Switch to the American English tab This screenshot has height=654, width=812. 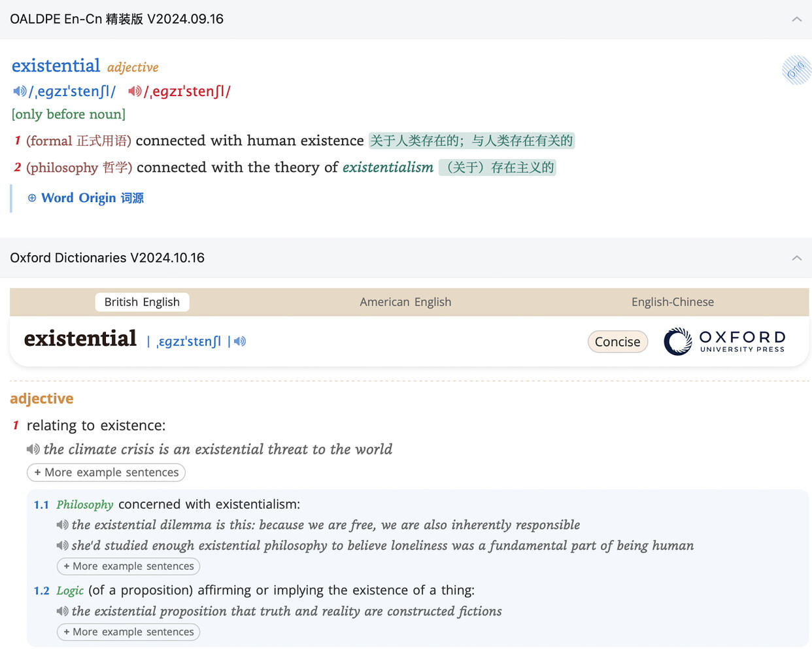(x=405, y=301)
